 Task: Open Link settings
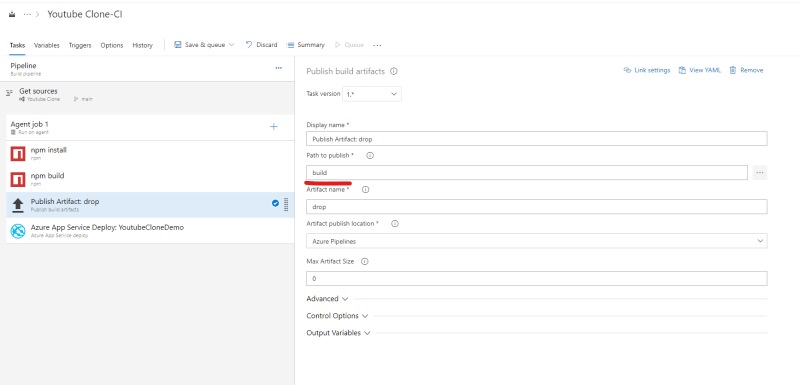coord(647,70)
